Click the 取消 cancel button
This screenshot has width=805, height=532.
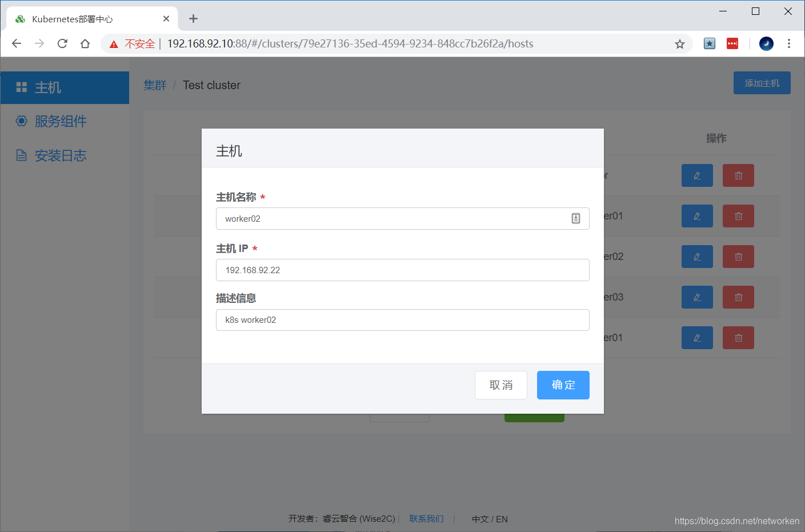[501, 385]
